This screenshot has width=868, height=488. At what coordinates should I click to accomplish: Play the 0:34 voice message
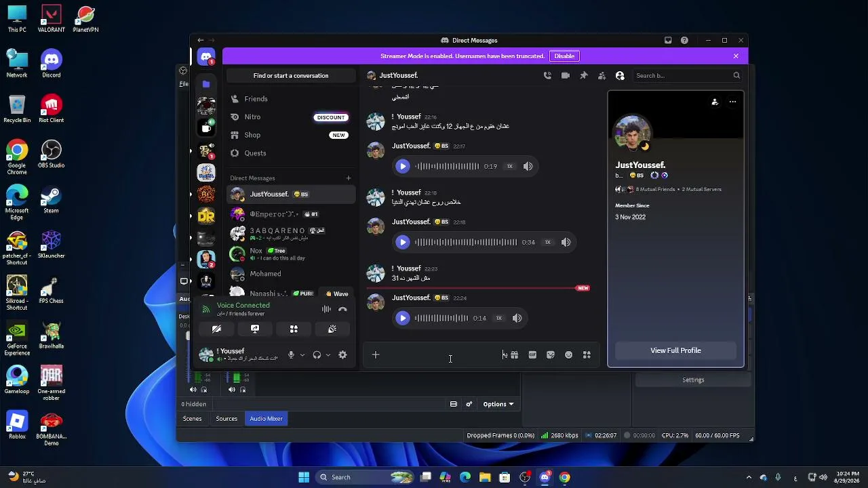coord(402,242)
